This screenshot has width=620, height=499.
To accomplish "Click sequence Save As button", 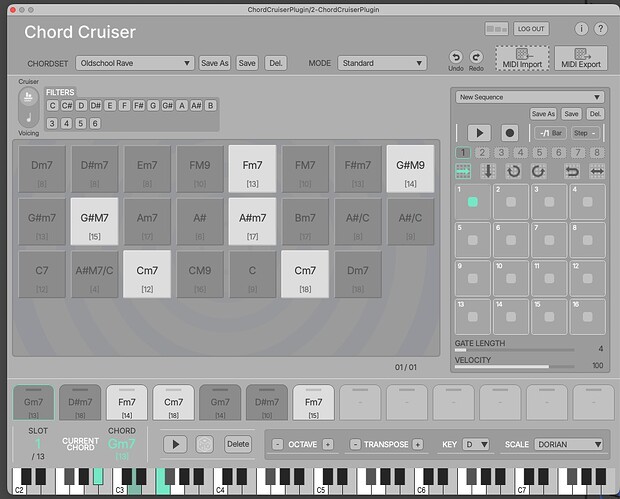I will [543, 114].
